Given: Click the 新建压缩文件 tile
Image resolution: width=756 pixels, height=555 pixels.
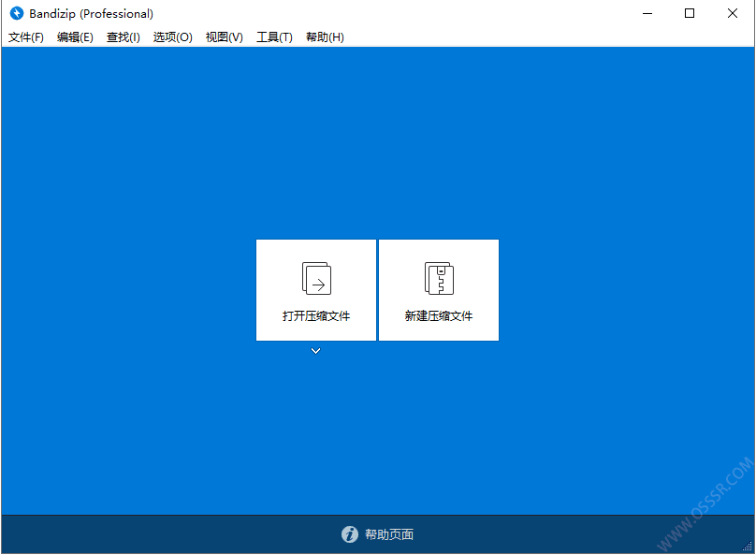Looking at the screenshot, I should [439, 290].
